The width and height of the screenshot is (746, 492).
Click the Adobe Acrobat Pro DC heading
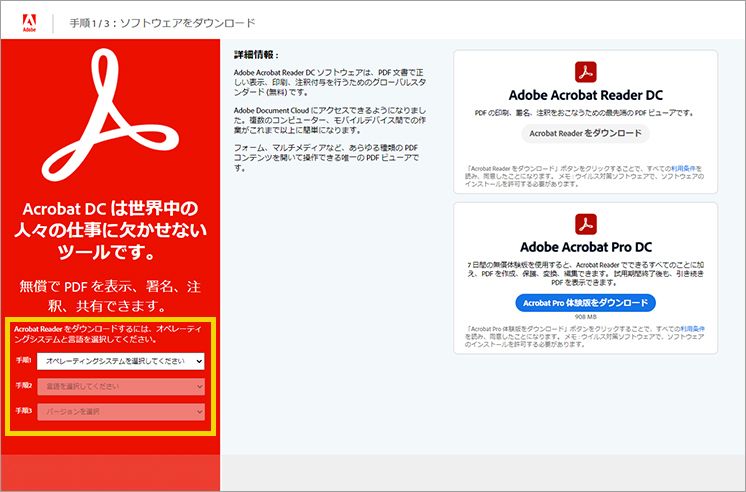click(586, 247)
